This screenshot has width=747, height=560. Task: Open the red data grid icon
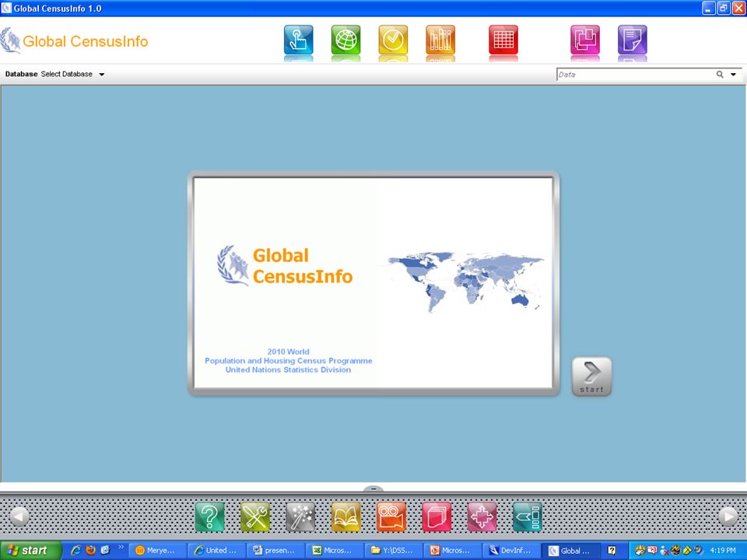click(503, 40)
